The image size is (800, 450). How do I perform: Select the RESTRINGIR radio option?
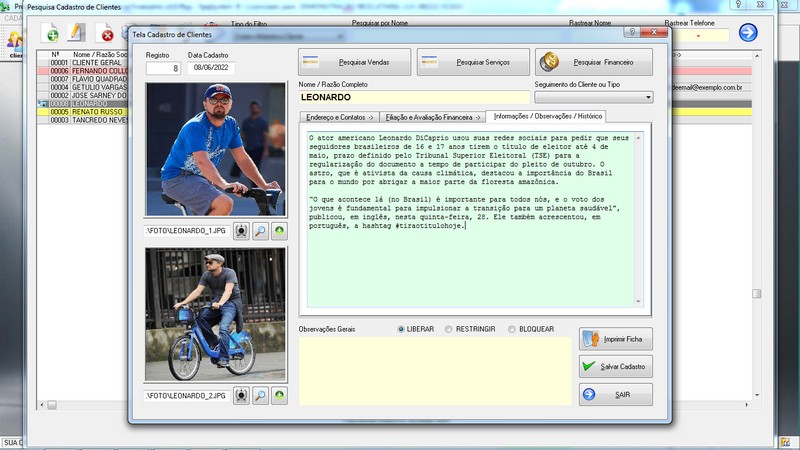click(x=448, y=330)
